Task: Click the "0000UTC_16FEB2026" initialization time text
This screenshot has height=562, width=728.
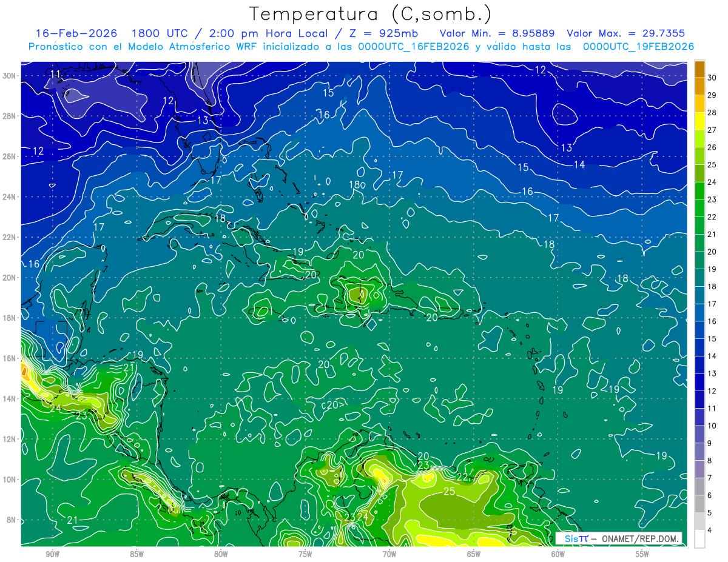Action: 414,47
